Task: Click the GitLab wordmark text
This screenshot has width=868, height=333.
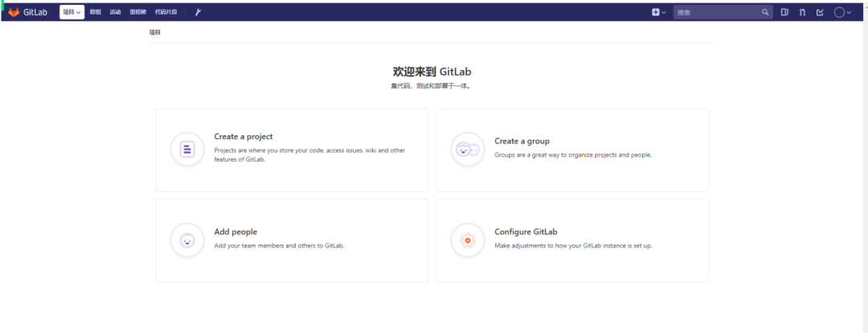Action: pos(35,12)
